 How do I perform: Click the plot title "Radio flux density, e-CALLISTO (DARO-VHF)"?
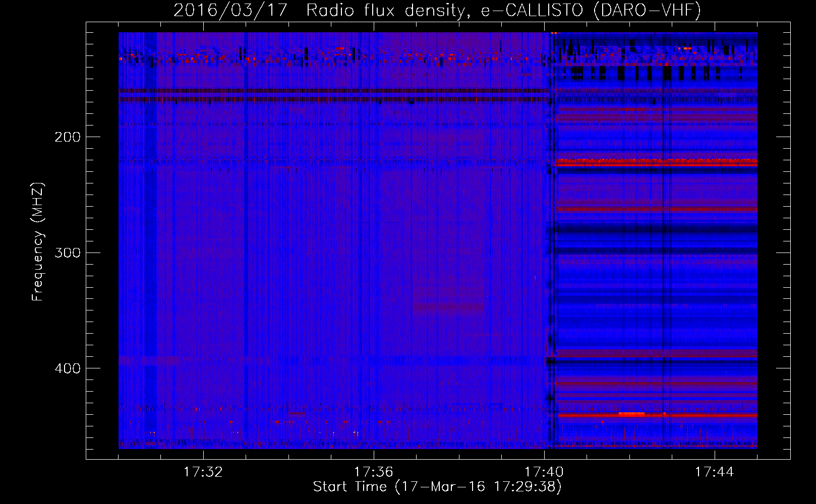(503, 10)
